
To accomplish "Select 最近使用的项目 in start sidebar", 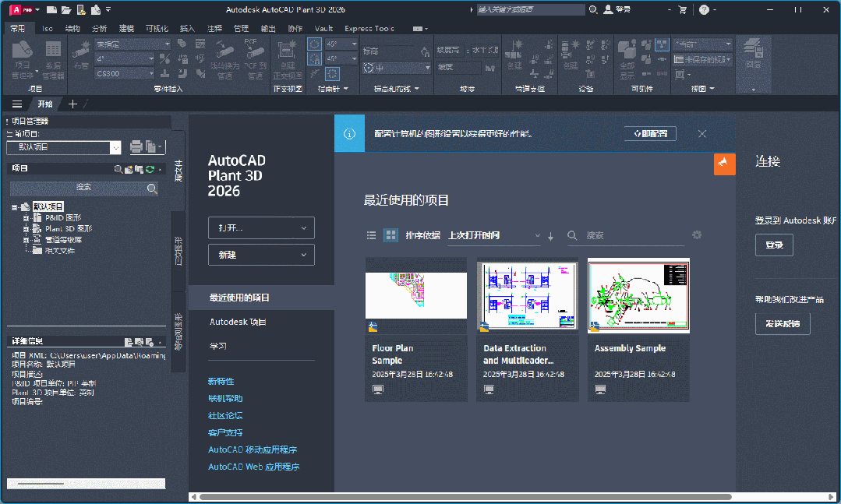I will click(x=261, y=298).
